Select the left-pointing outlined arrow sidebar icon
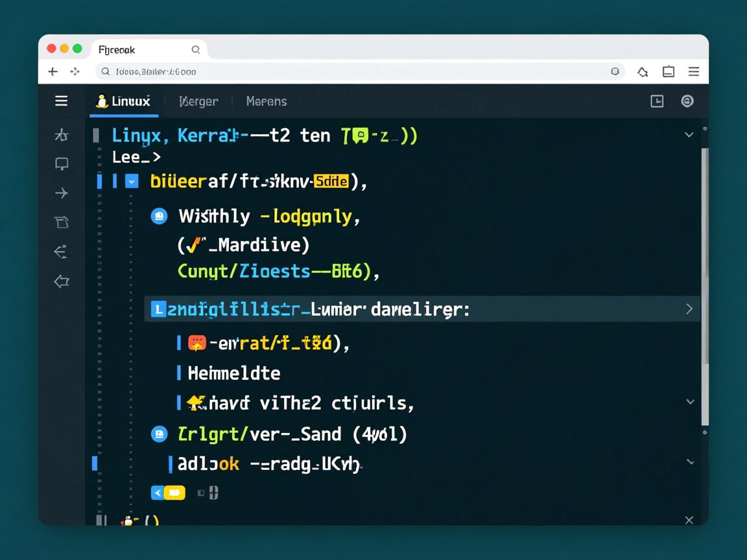 (62, 281)
